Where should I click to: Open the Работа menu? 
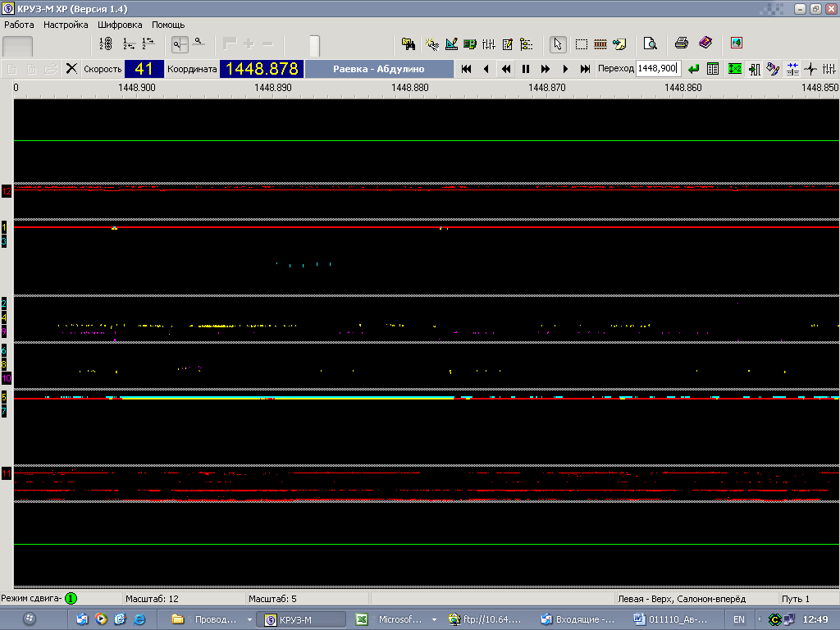[x=19, y=25]
